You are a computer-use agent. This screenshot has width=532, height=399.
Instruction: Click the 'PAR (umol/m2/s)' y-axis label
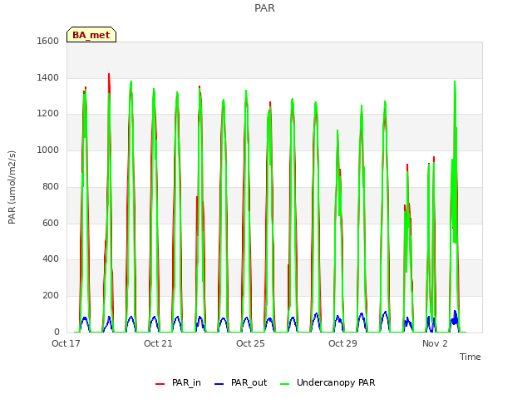click(12, 187)
